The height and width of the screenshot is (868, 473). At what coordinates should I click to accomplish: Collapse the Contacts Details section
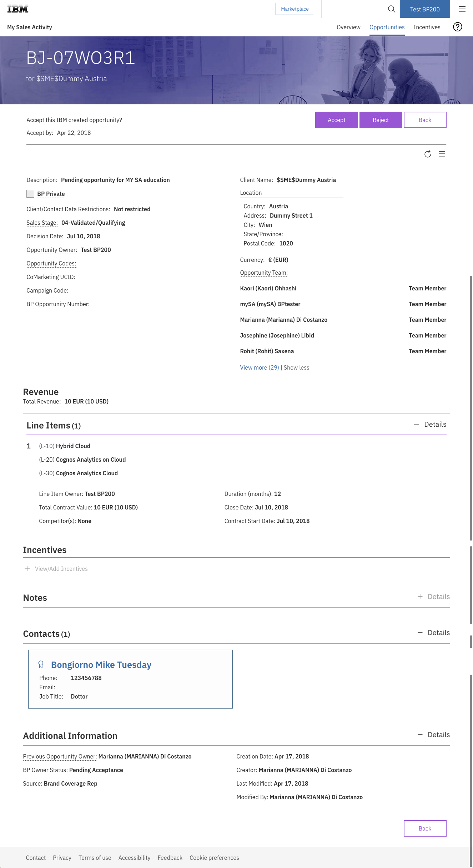tap(434, 633)
